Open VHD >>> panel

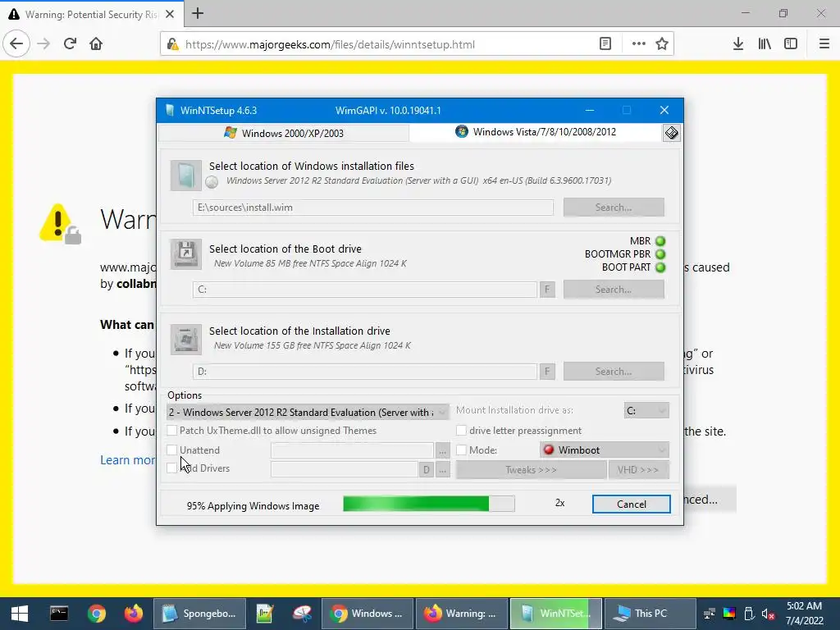click(x=638, y=470)
